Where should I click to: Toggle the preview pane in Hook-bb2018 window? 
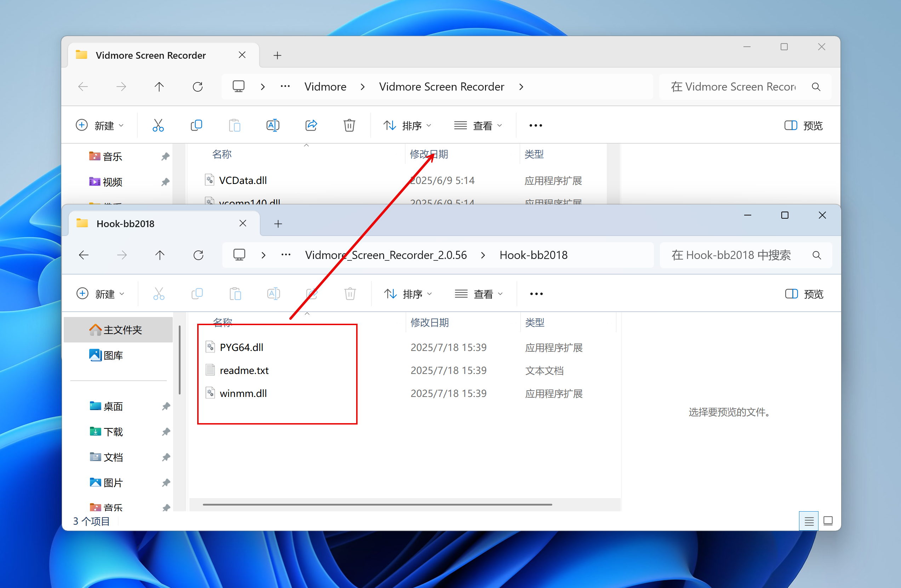click(804, 294)
